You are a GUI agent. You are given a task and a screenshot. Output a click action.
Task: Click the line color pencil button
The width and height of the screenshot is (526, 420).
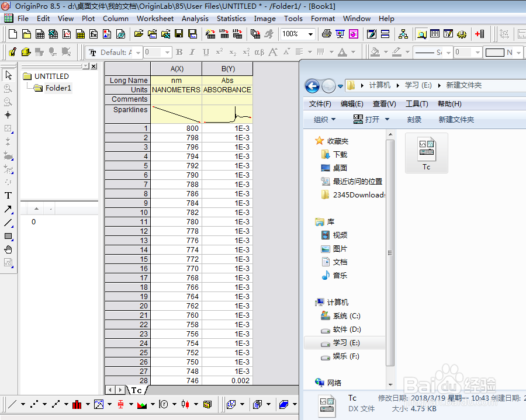coord(397,53)
